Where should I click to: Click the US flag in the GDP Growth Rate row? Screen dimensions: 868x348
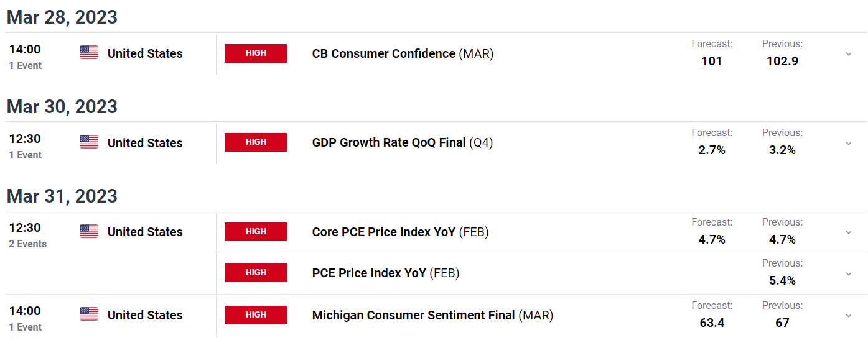point(89,142)
